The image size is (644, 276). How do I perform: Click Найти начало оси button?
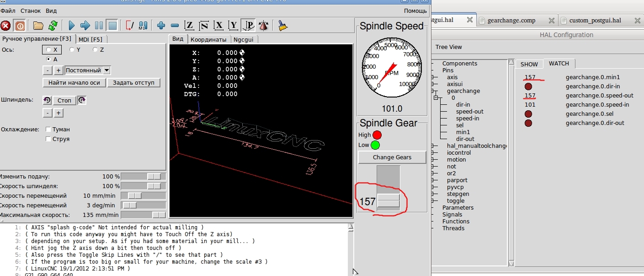pyautogui.click(x=74, y=83)
